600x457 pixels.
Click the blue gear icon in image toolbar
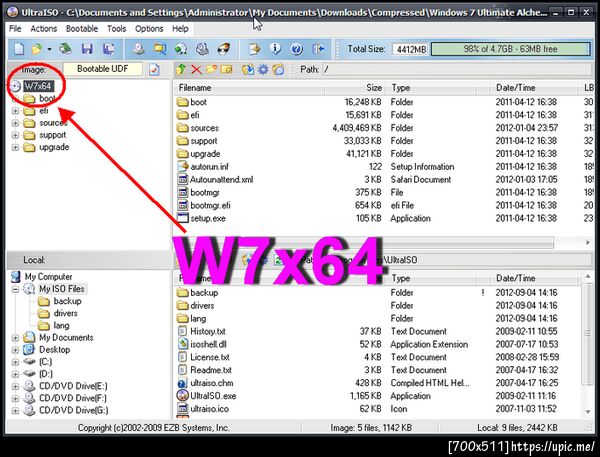[x=263, y=69]
